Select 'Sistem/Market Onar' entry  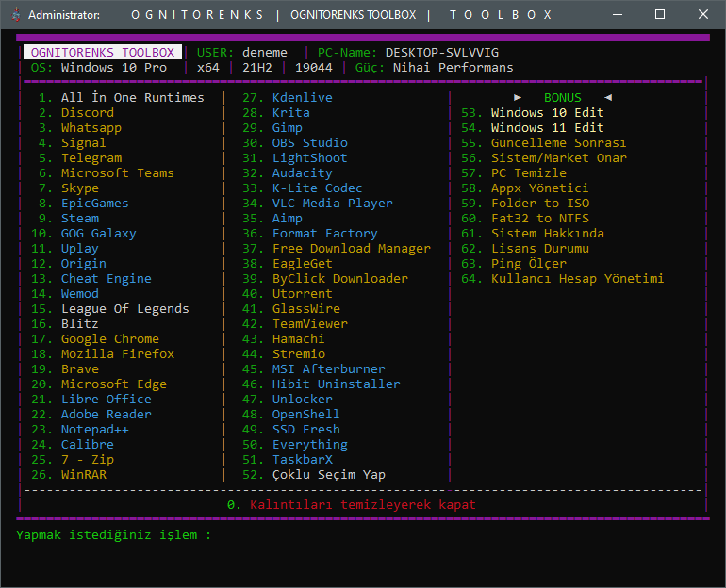coord(559,158)
